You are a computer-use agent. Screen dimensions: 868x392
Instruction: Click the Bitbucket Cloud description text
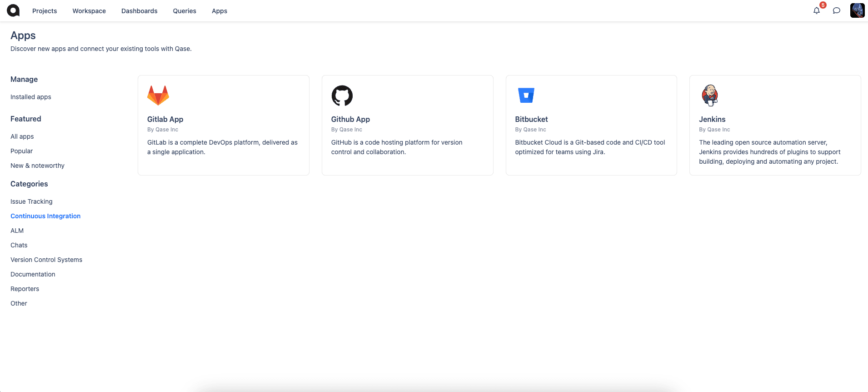(590, 147)
